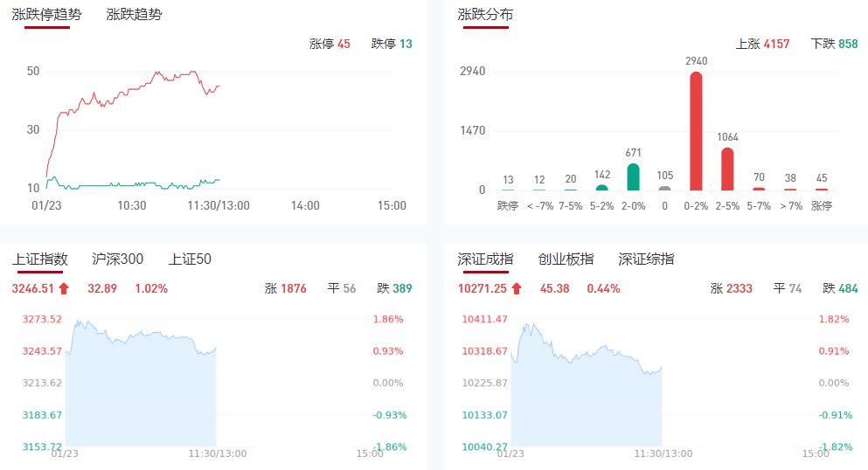Show the 深证综指 chart

coord(646,259)
